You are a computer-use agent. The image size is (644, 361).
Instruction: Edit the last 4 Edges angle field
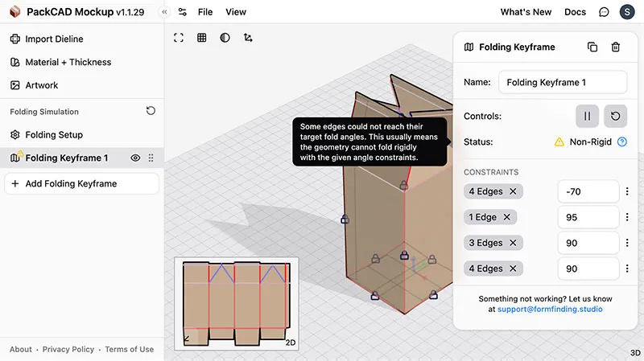point(588,269)
